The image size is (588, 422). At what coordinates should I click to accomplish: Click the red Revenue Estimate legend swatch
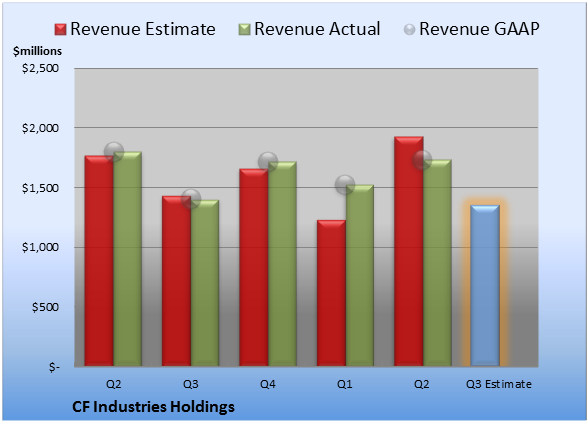coord(60,30)
